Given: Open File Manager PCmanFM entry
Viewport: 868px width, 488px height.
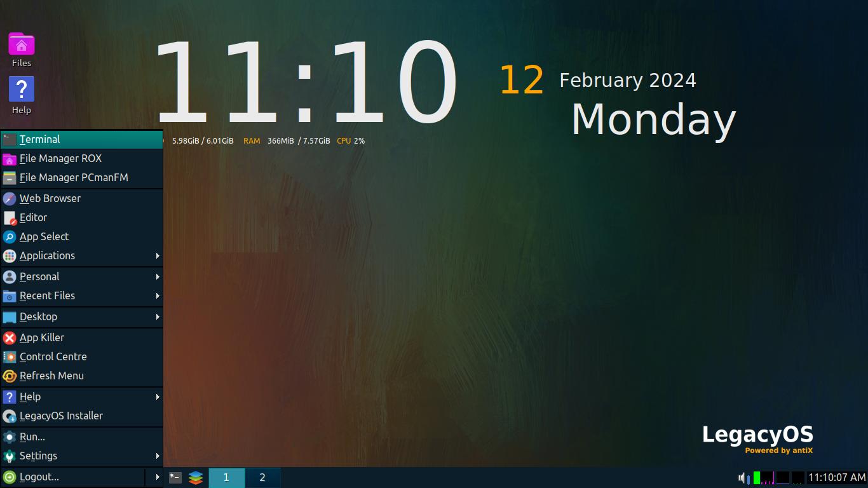Looking at the screenshot, I should (82, 177).
